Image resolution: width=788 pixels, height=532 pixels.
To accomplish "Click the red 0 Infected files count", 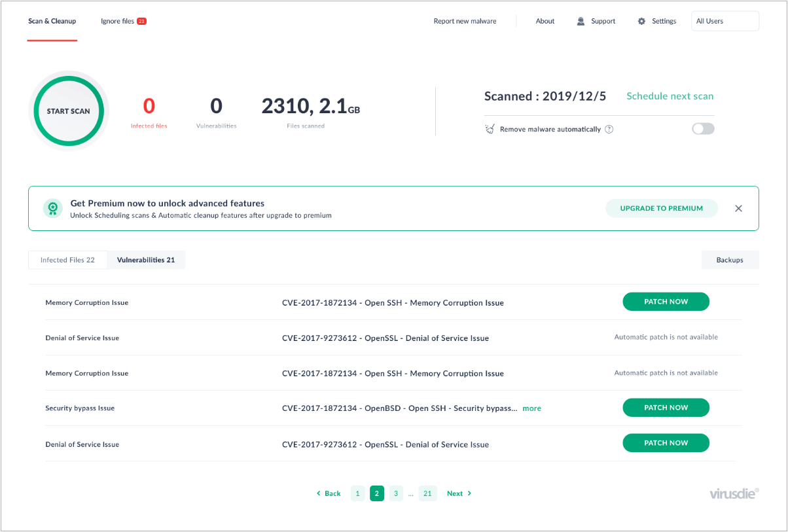I will 149,106.
